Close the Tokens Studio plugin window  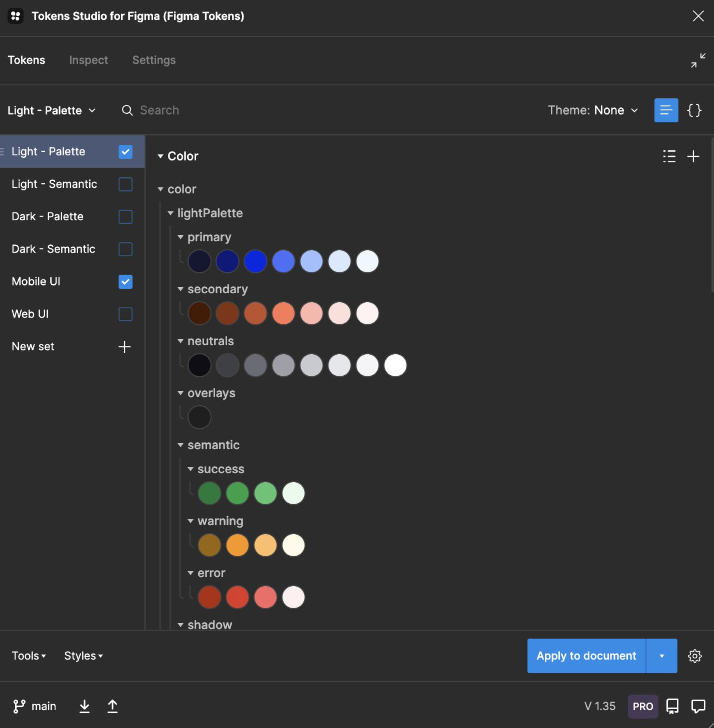(698, 16)
